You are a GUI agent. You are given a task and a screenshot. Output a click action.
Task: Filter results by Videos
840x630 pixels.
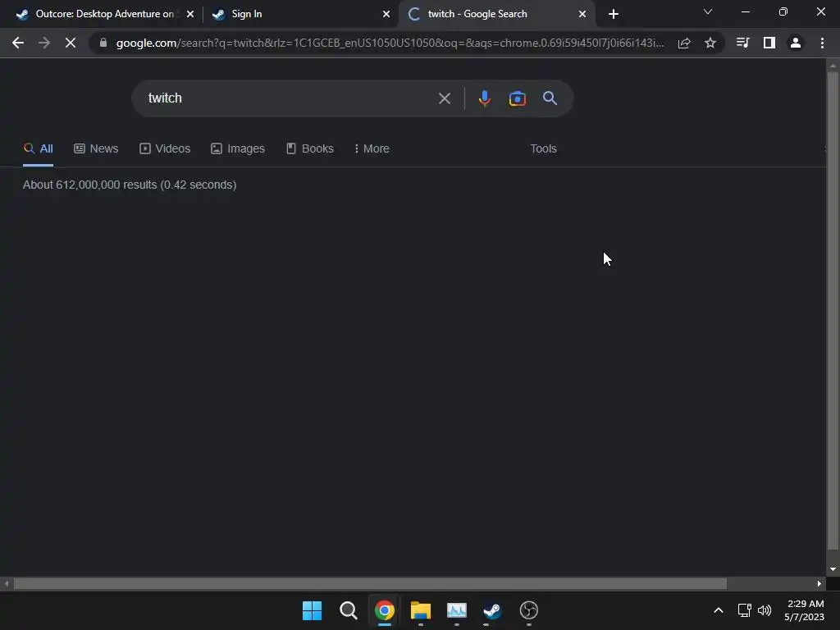pos(165,148)
